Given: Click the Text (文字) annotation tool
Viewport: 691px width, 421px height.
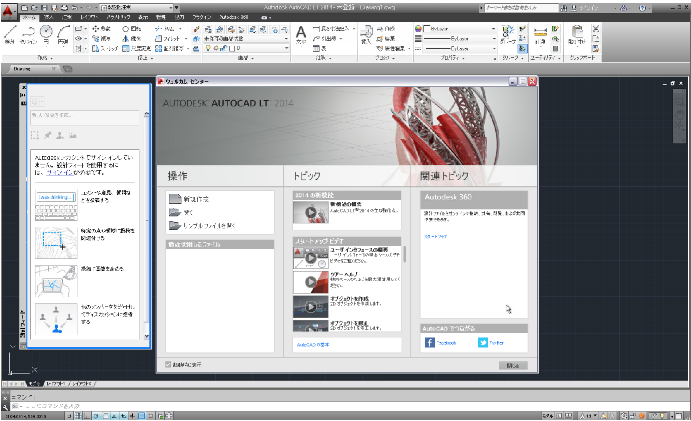Looking at the screenshot, I should [301, 35].
